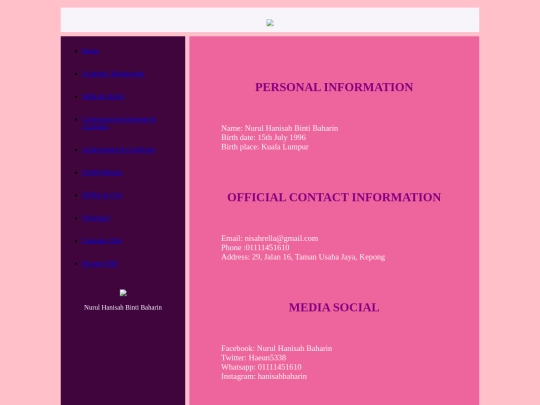
Task: Click the 'Phone :01111451610' line
Action: (255, 248)
